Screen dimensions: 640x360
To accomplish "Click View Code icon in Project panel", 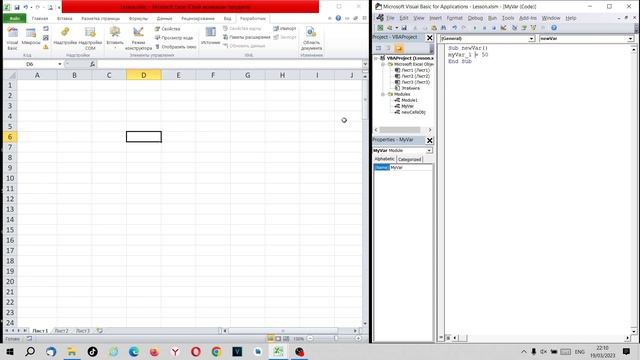I will click(378, 48).
